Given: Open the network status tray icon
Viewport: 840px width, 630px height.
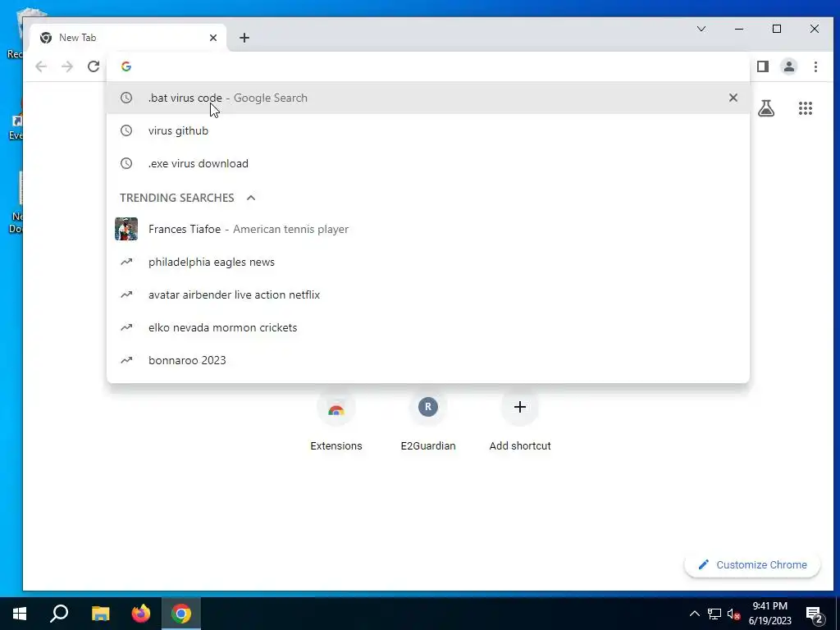Looking at the screenshot, I should [x=714, y=614].
